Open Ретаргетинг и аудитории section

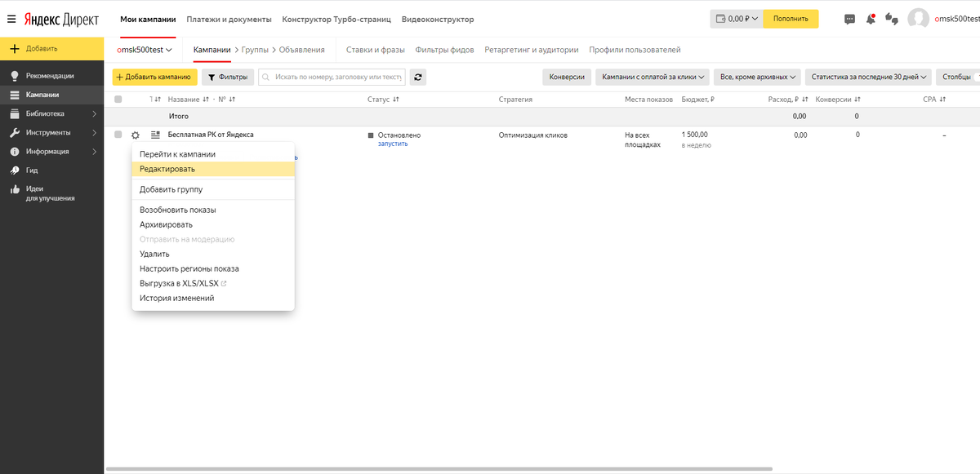coord(532,50)
